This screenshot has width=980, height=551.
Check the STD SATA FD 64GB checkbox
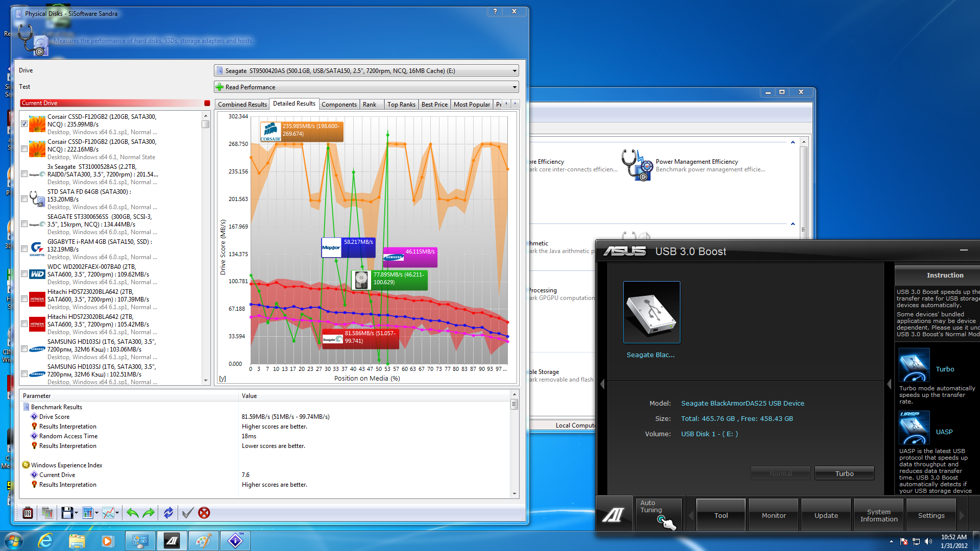pyautogui.click(x=24, y=199)
